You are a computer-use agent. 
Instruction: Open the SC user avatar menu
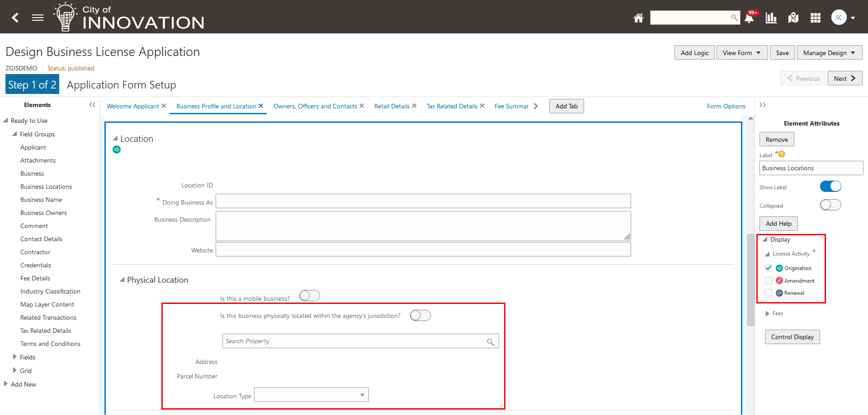point(843,18)
